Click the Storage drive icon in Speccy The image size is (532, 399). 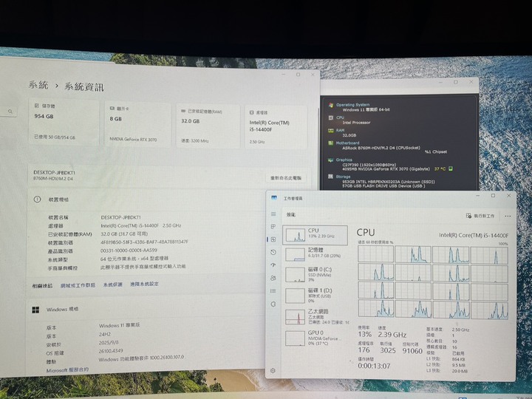tap(331, 177)
